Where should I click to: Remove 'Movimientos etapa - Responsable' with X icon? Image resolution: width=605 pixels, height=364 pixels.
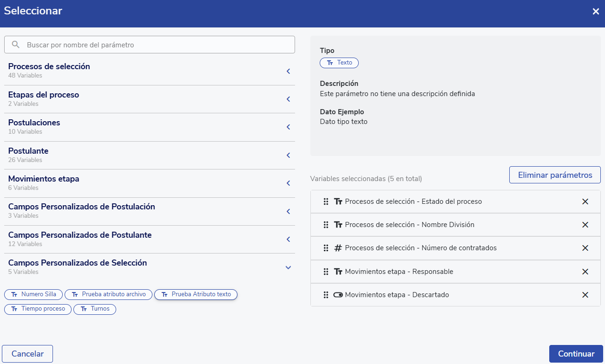(585, 272)
